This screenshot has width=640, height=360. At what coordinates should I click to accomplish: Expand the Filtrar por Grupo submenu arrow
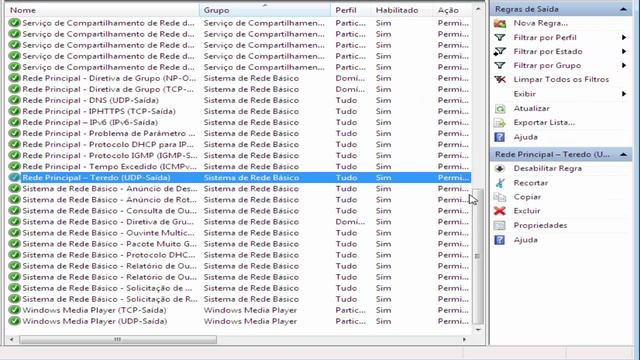click(624, 65)
